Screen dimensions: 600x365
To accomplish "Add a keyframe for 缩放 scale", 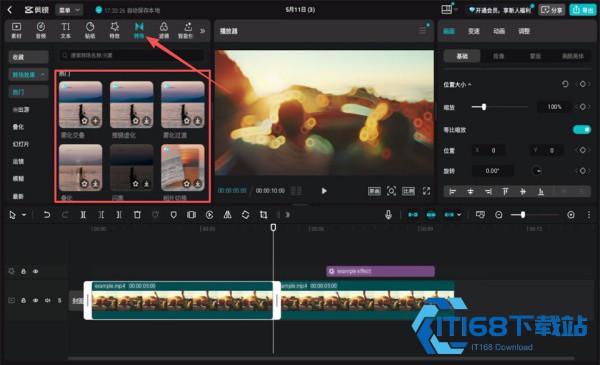I will pos(582,107).
